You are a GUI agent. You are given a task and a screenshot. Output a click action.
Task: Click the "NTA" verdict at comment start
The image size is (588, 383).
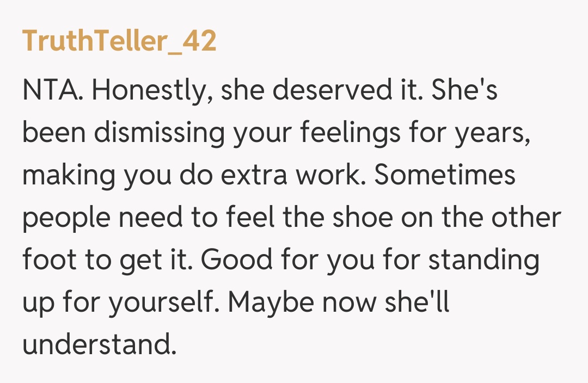pos(51,91)
